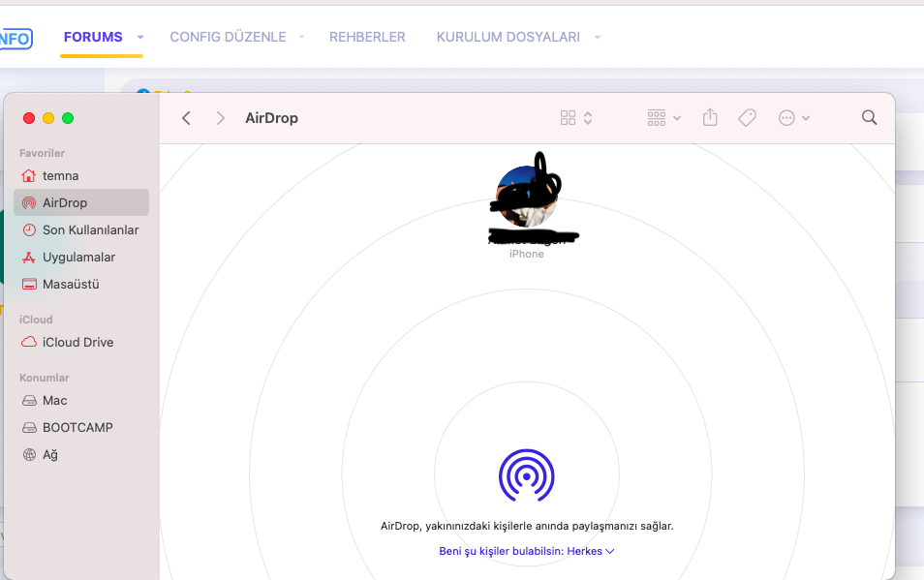The width and height of the screenshot is (924, 580).
Task: Open the grouping dropdown in the toolbar
Action: click(662, 117)
